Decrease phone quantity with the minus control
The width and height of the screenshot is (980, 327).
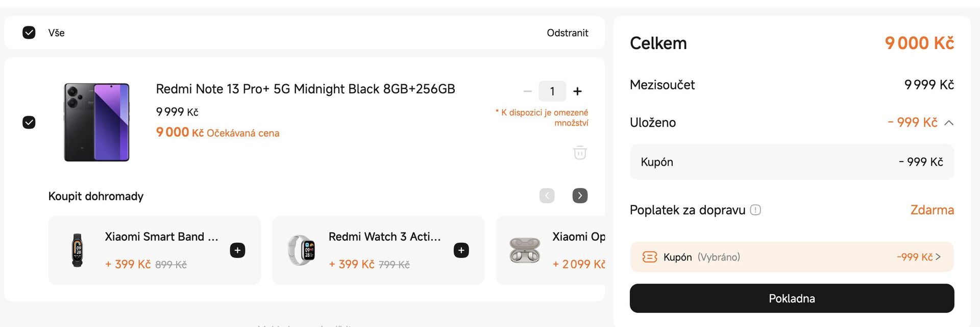[527, 91]
